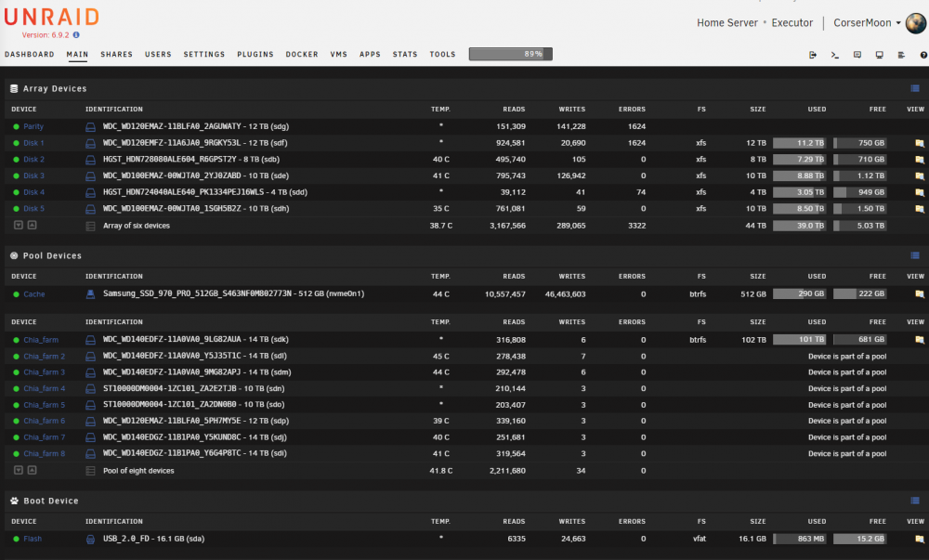Toggle Pool Devices view icon at right
Image resolution: width=929 pixels, height=560 pixels.
[x=915, y=255]
